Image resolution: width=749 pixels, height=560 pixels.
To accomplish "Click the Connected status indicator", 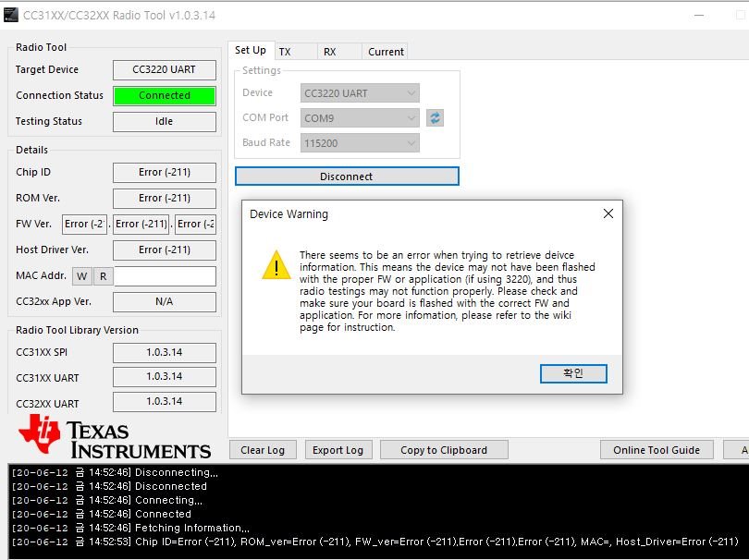I will pyautogui.click(x=165, y=95).
